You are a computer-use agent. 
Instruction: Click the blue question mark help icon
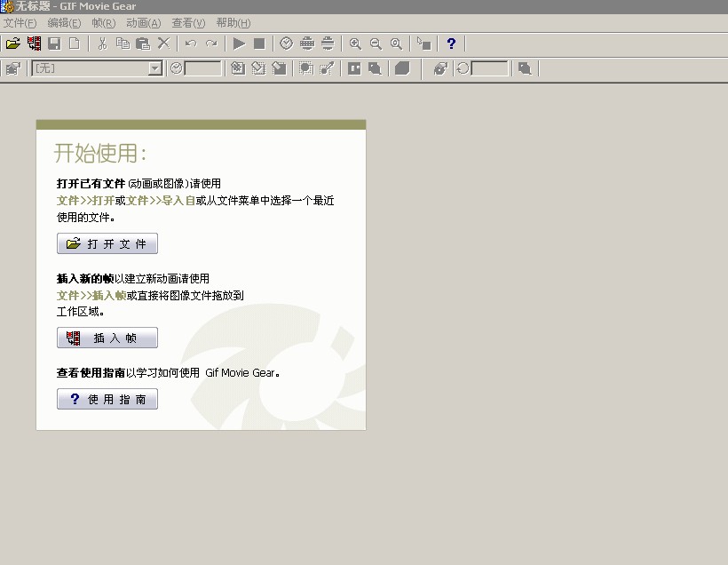(451, 44)
